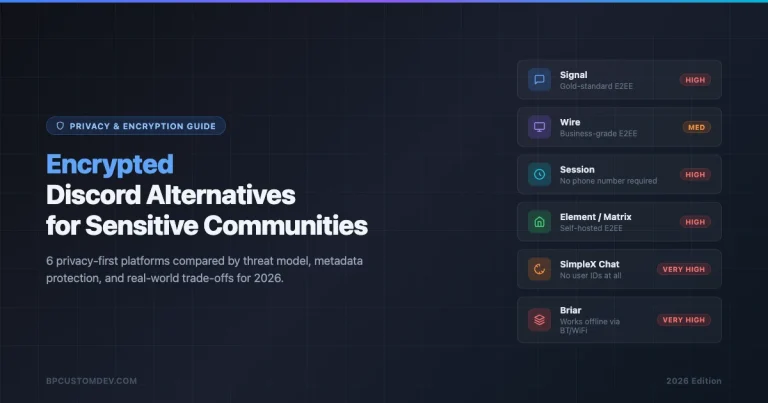Click 'Gold-standard E2EE' subtitle
Image resolution: width=768 pixels, height=403 pixels.
click(x=597, y=86)
